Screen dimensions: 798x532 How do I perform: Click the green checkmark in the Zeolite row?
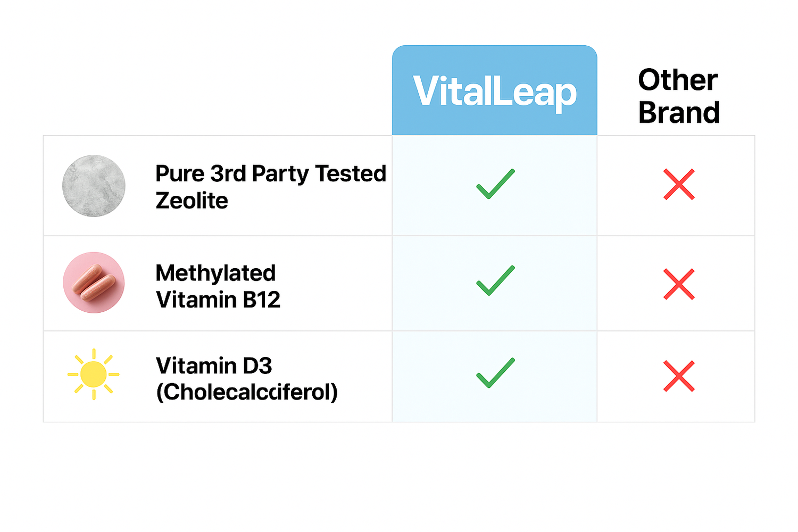tap(495, 184)
